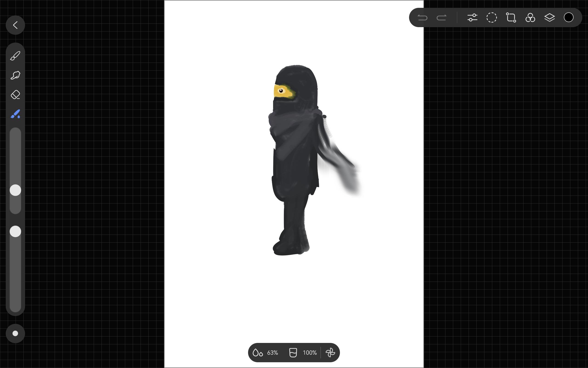Adjust the 63% flow value
Viewport: 588px width, 368px height.
(x=272, y=352)
